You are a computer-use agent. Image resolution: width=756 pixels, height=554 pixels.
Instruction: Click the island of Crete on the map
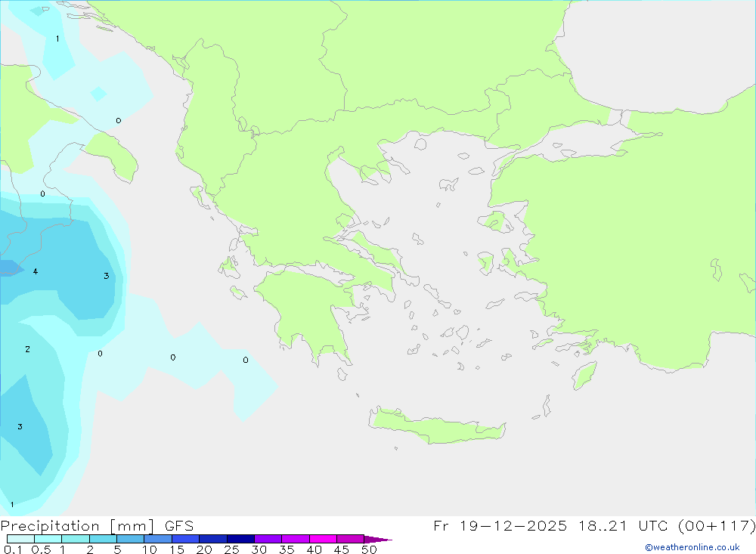tap(438, 426)
